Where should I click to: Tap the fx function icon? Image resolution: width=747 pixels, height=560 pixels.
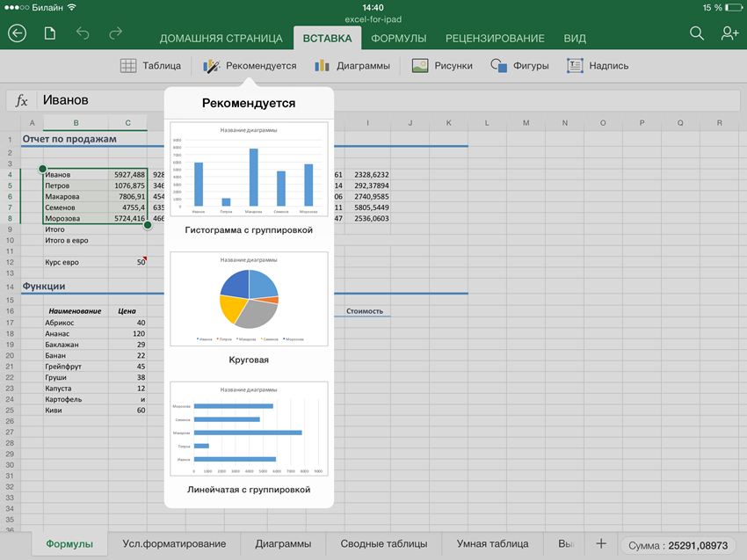pos(21,100)
